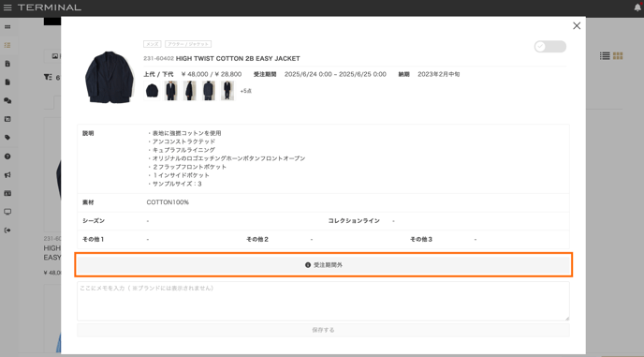Open the chat messages sidebar icon
Image resolution: width=644 pixels, height=357 pixels.
tap(7, 100)
